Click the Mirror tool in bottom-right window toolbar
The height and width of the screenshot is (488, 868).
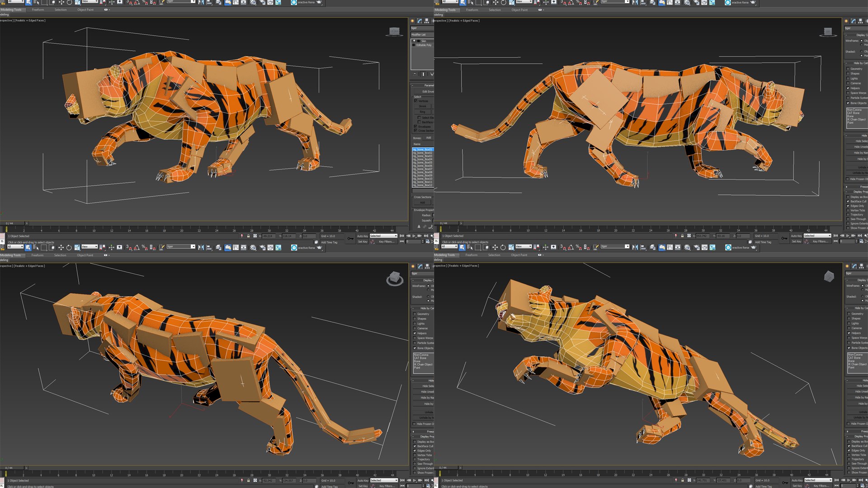tap(635, 247)
